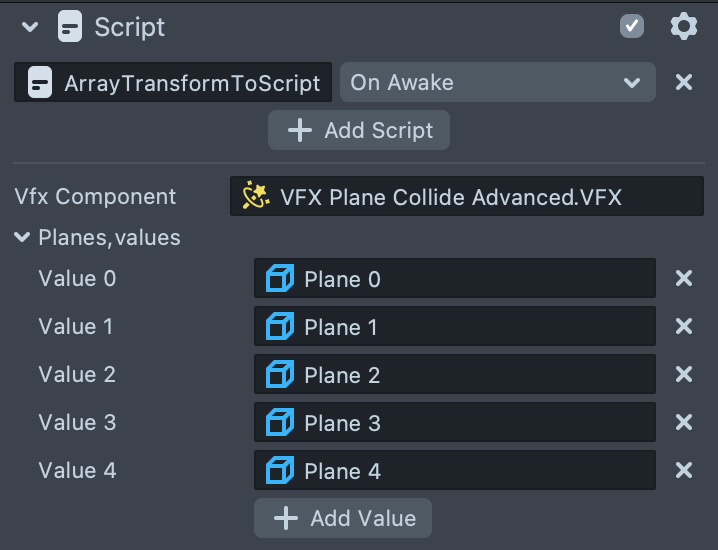This screenshot has height=550, width=718.
Task: Collapse the Script component section
Action: pos(29,27)
